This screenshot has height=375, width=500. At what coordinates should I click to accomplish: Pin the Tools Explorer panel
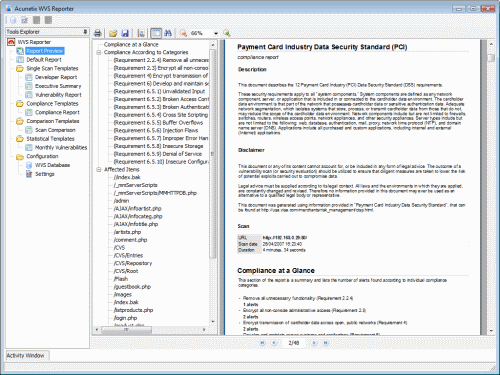85,32
